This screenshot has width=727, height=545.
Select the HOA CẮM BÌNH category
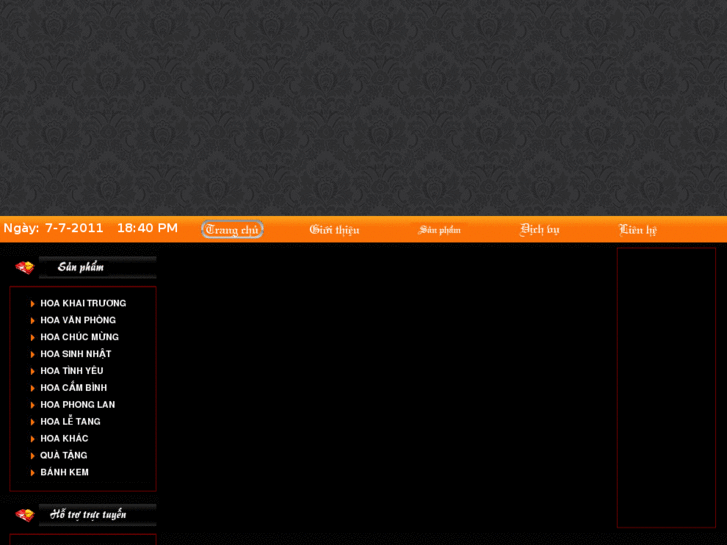[73, 388]
